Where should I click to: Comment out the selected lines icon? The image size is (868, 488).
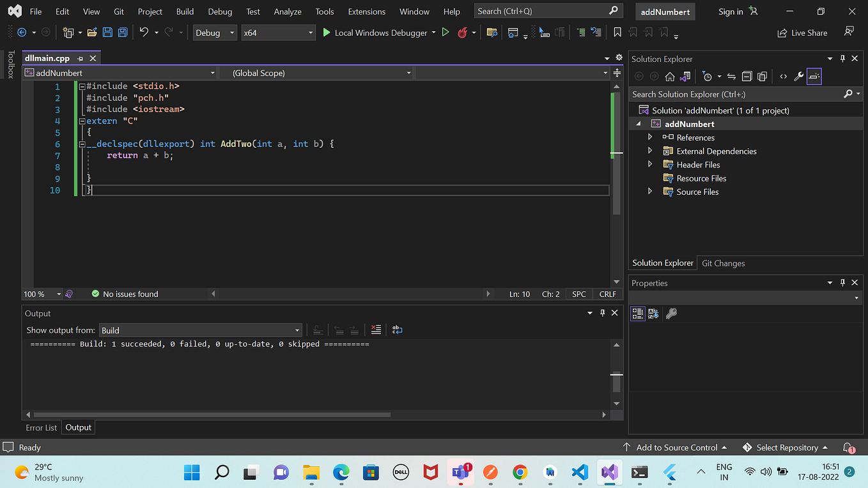coord(580,33)
